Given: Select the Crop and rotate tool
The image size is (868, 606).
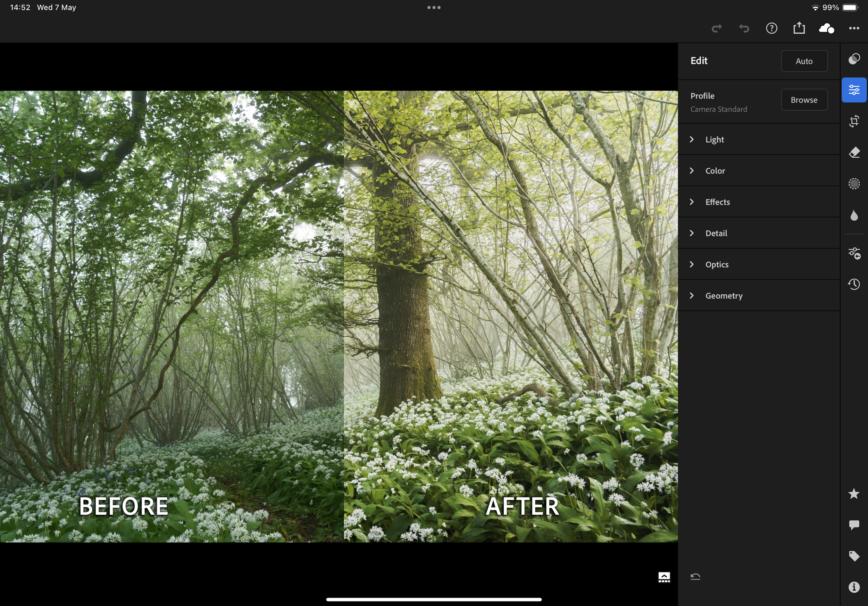Looking at the screenshot, I should coord(854,121).
